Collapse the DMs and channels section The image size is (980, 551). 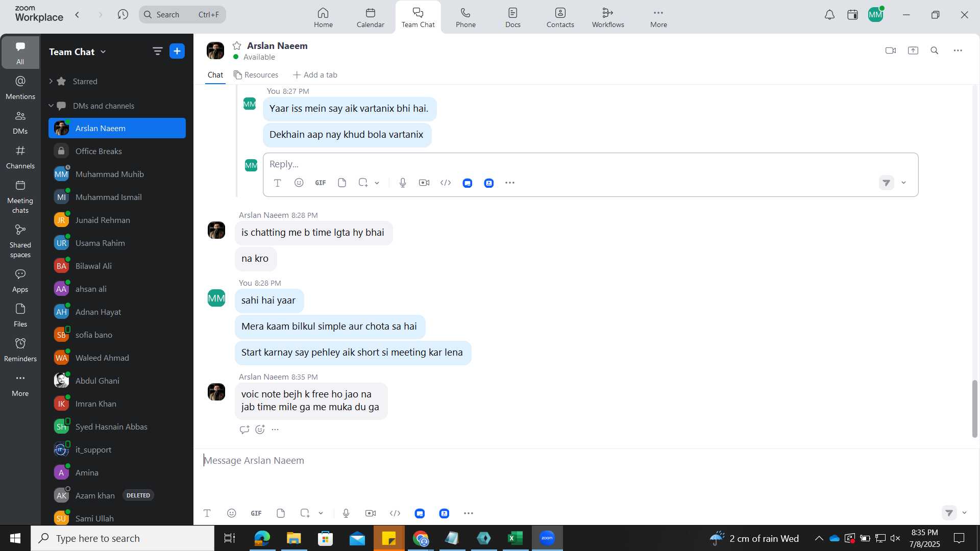pos(51,106)
